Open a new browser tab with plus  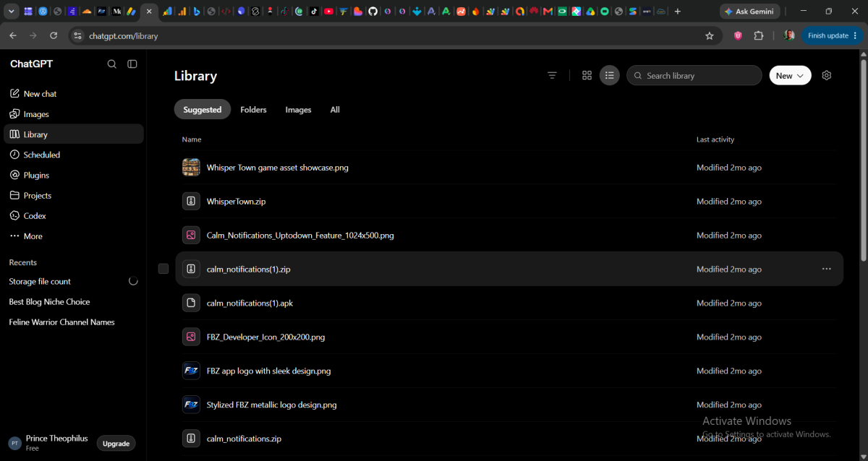coord(678,12)
